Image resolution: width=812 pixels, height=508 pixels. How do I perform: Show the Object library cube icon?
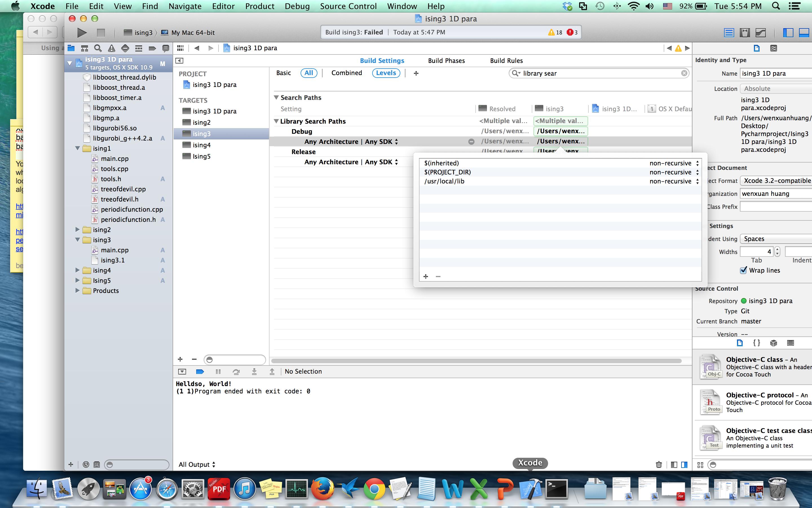(773, 343)
